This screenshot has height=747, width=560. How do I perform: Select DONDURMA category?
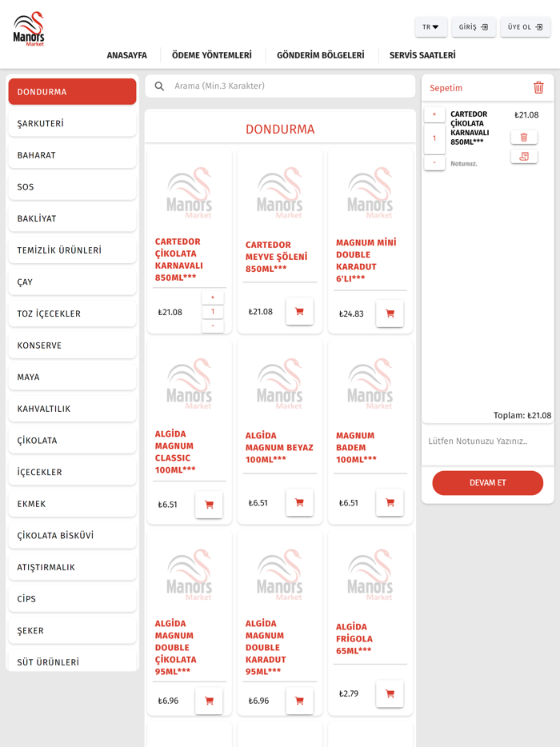[x=73, y=92]
